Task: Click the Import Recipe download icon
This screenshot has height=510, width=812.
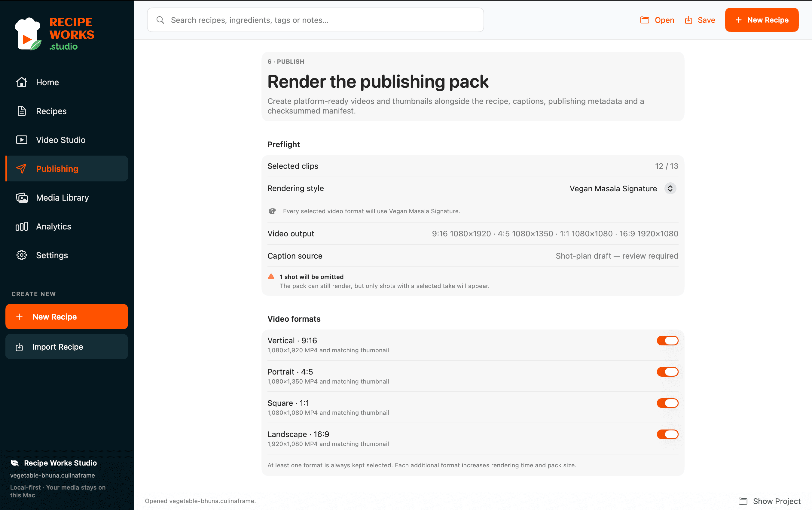Action: pyautogui.click(x=20, y=347)
